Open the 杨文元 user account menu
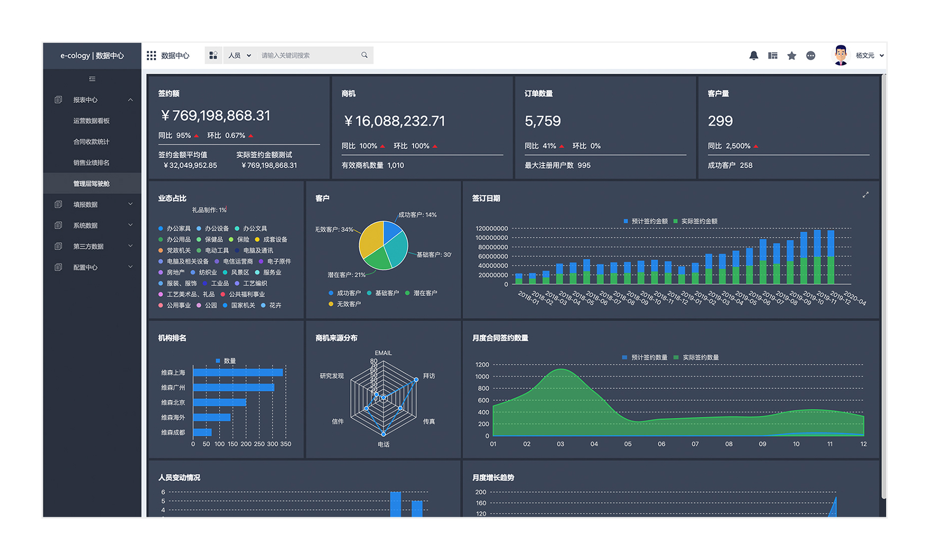Screen dimensions: 929x560 [869, 56]
